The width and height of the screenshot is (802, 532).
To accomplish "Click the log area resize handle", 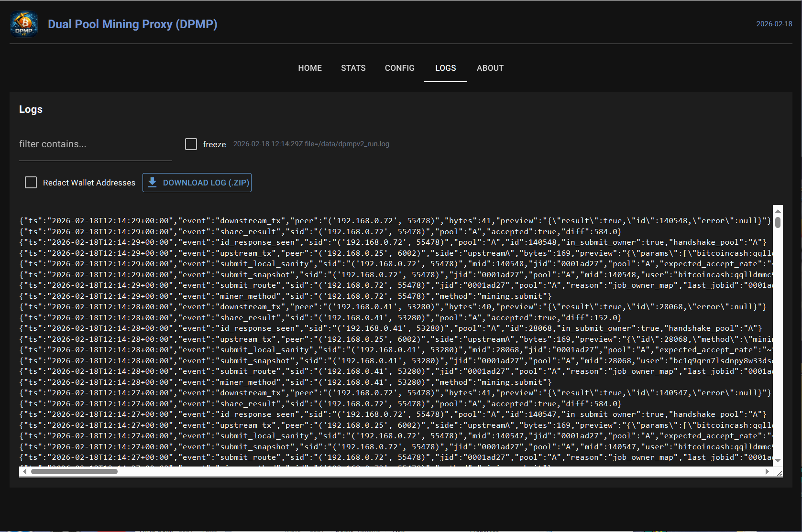I will [x=779, y=473].
